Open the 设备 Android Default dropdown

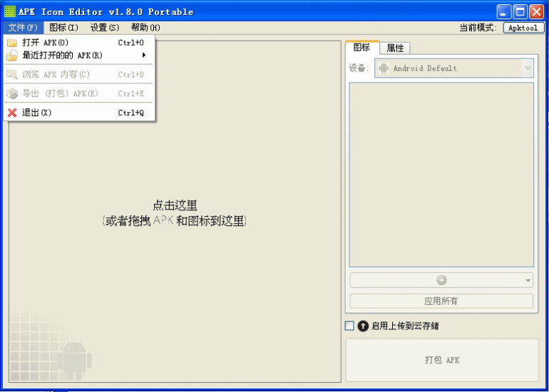[x=454, y=68]
